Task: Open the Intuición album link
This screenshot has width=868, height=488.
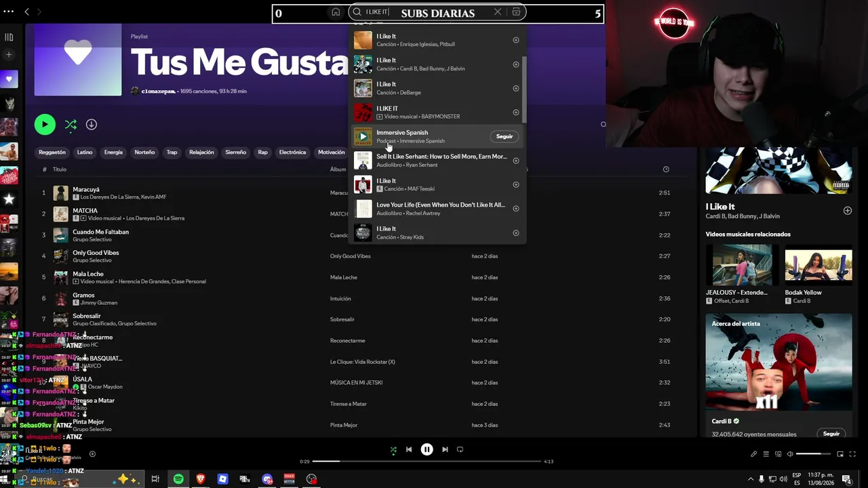Action: click(x=340, y=298)
